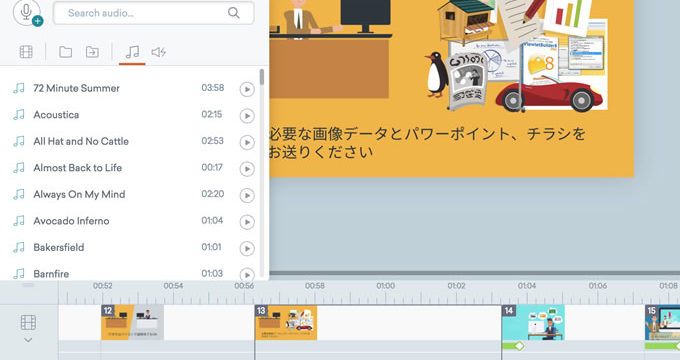Open the sound effects speaker tab
The height and width of the screenshot is (360, 680).
159,52
